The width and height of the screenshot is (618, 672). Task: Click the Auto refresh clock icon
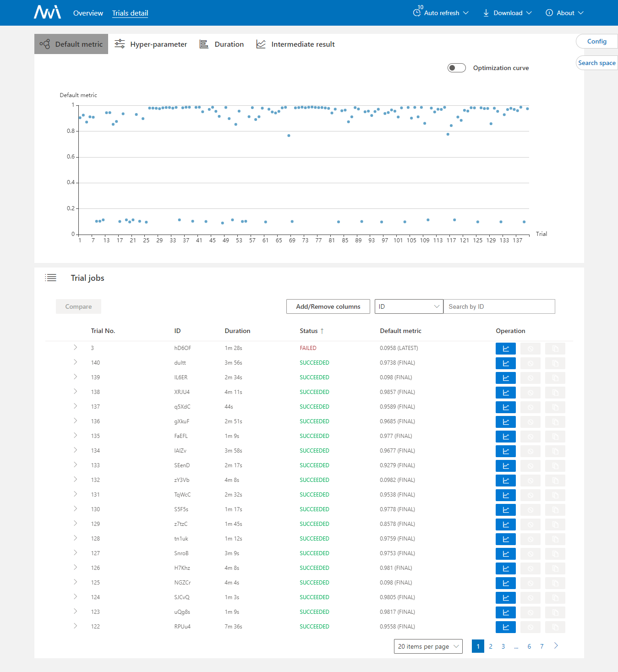click(x=416, y=12)
